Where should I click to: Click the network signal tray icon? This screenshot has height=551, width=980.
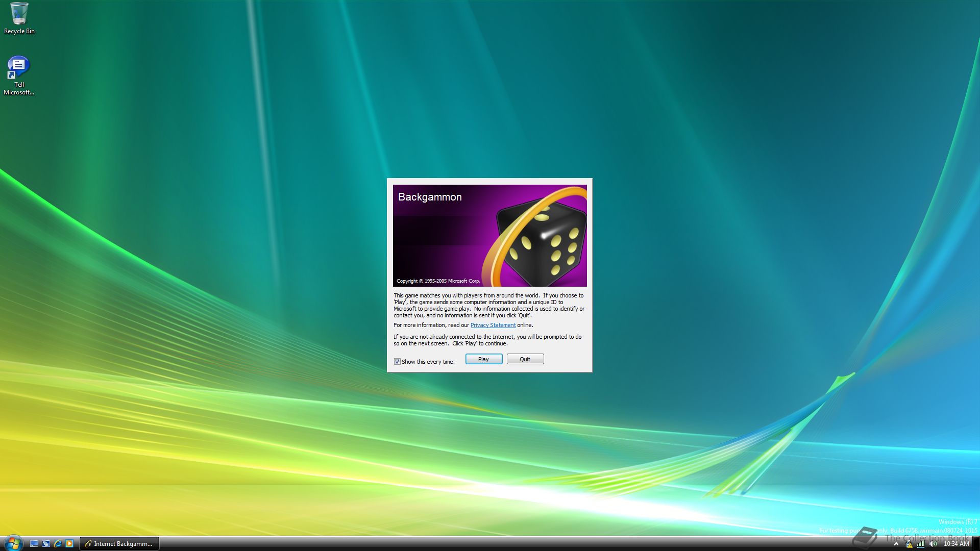click(x=921, y=544)
